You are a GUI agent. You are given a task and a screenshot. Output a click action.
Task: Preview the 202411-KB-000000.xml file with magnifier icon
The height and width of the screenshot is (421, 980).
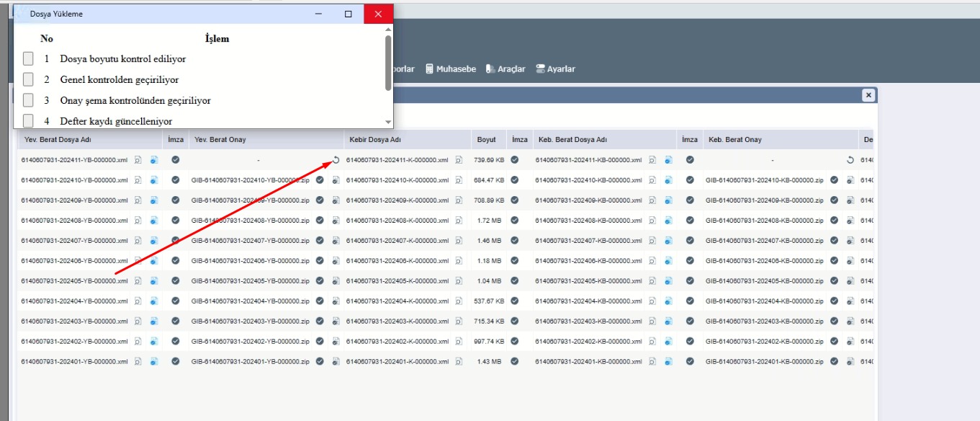(652, 160)
